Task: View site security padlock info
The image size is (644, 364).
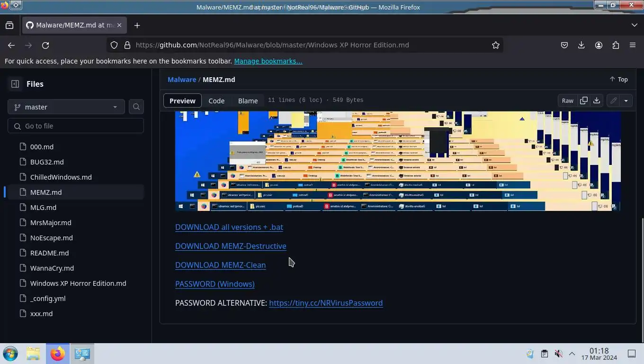Action: pos(127,45)
